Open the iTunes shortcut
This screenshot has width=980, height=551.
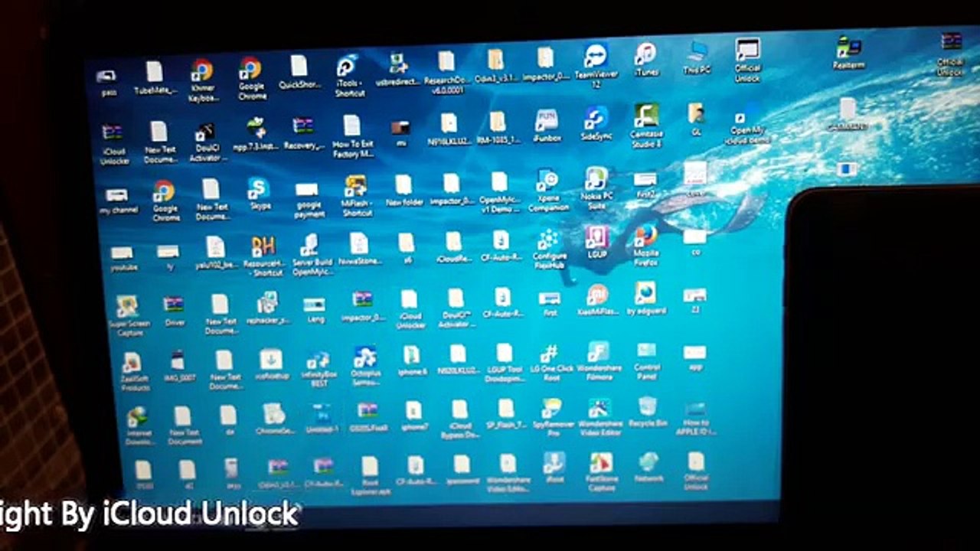click(645, 59)
